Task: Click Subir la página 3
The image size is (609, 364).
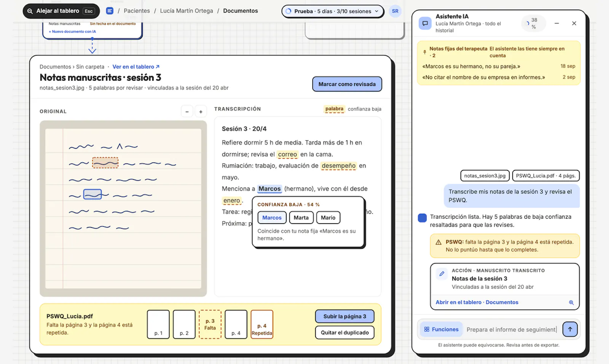Action: (345, 316)
